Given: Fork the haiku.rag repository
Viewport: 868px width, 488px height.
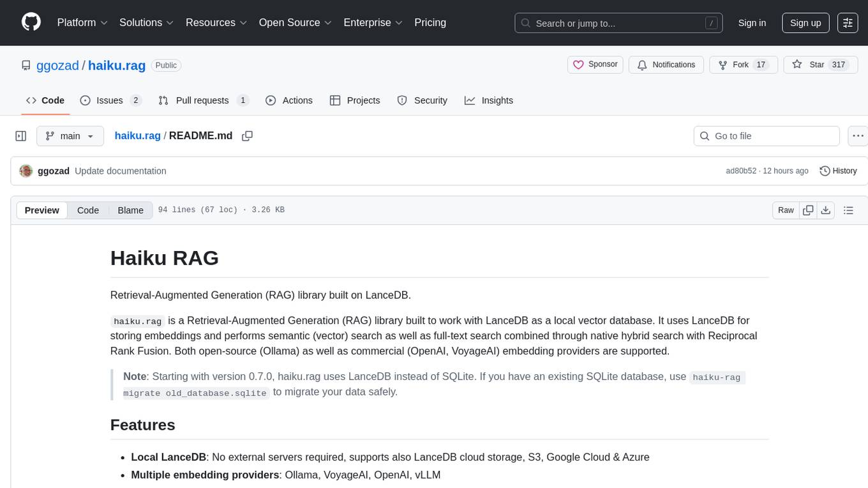Looking at the screenshot, I should pos(744,65).
